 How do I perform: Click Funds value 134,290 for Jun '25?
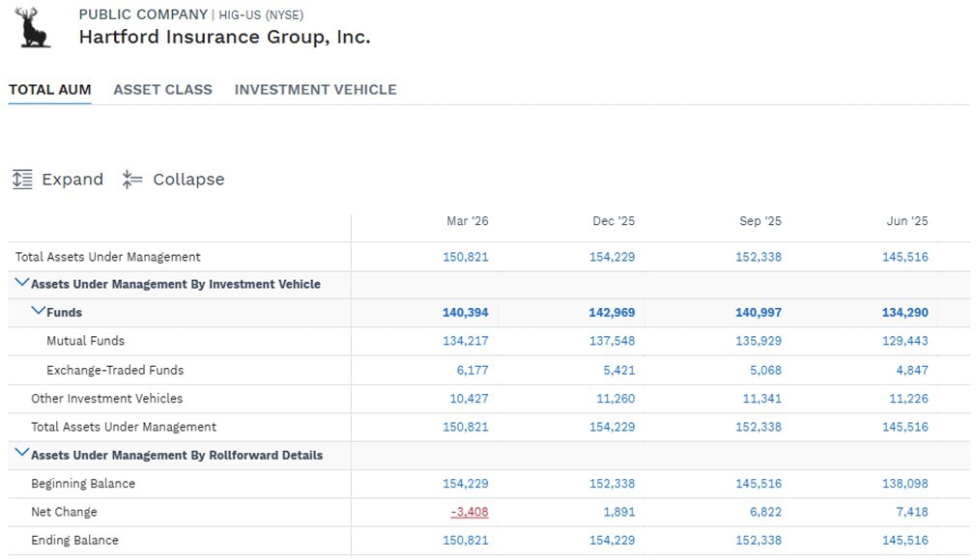(905, 313)
